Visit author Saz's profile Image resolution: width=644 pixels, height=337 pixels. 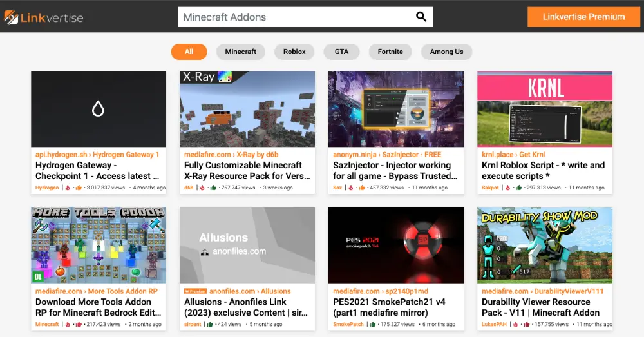pos(337,188)
